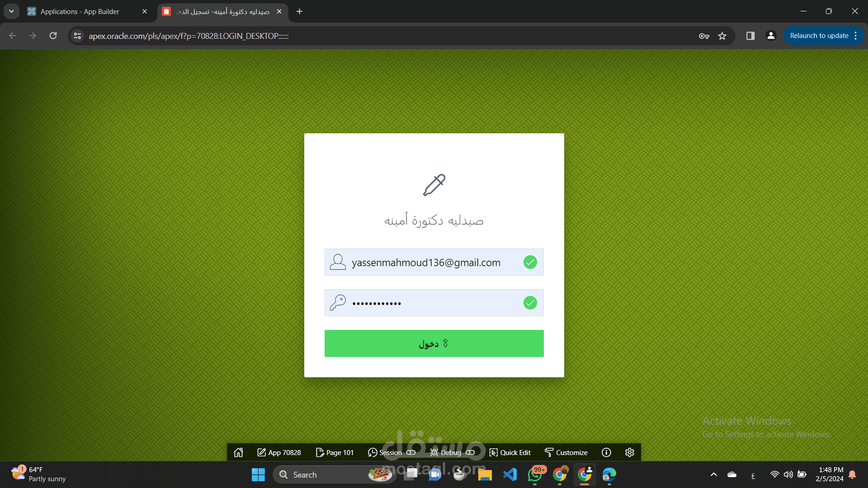Close the Applications - App Builder tab

[145, 11]
